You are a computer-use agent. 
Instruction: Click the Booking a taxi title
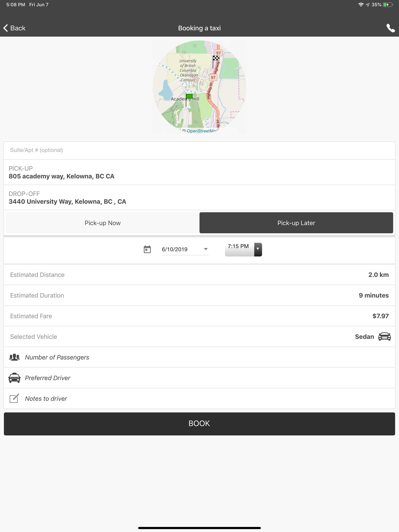coord(199,28)
